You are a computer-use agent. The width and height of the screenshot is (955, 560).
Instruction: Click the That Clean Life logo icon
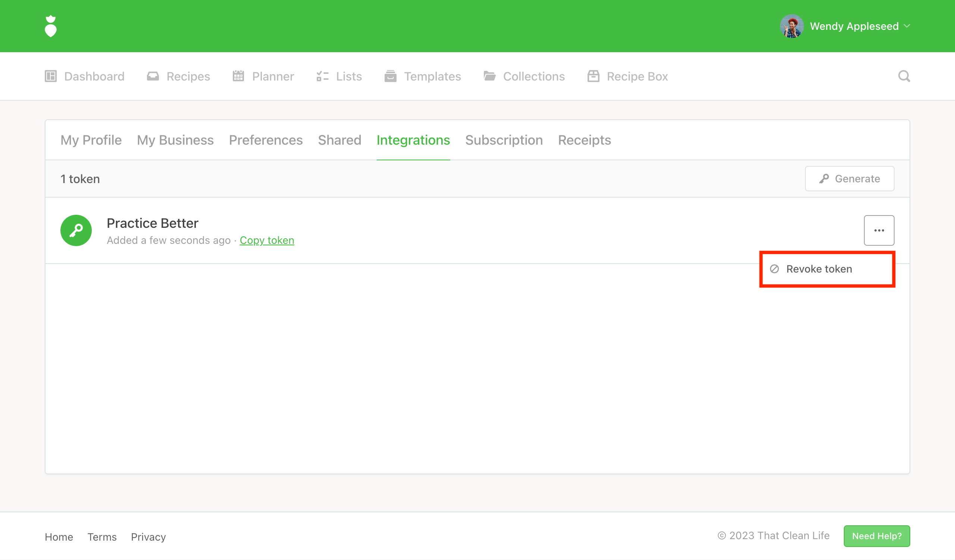coord(50,26)
